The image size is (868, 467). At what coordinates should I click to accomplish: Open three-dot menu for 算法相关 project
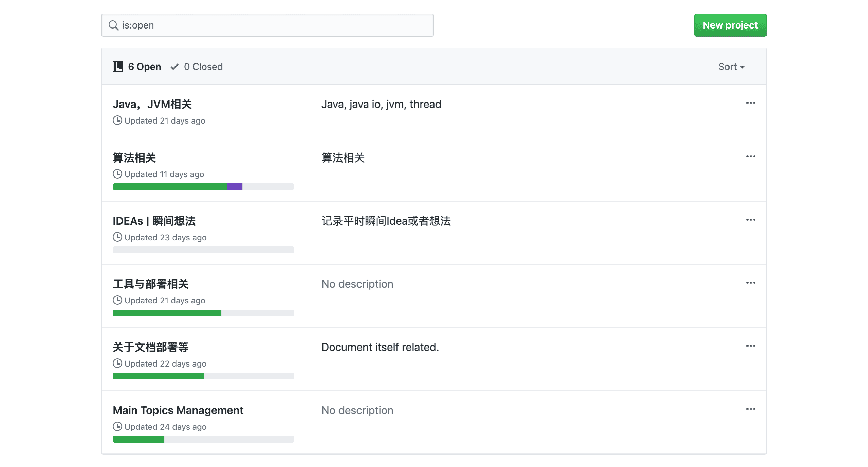(x=751, y=156)
